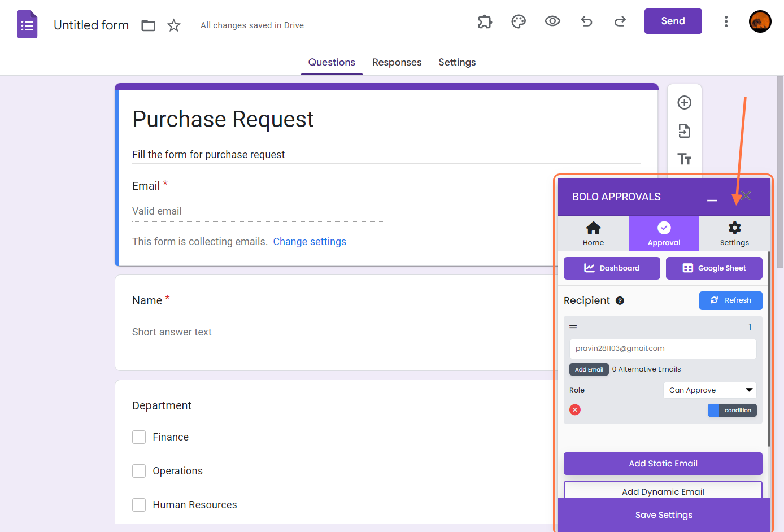Open the Google account avatar
784x532 pixels.
pos(760,21)
